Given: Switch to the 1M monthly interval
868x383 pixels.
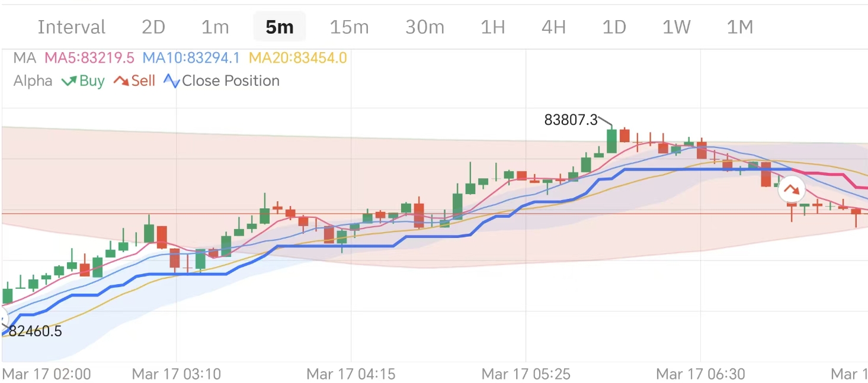Looking at the screenshot, I should (739, 27).
